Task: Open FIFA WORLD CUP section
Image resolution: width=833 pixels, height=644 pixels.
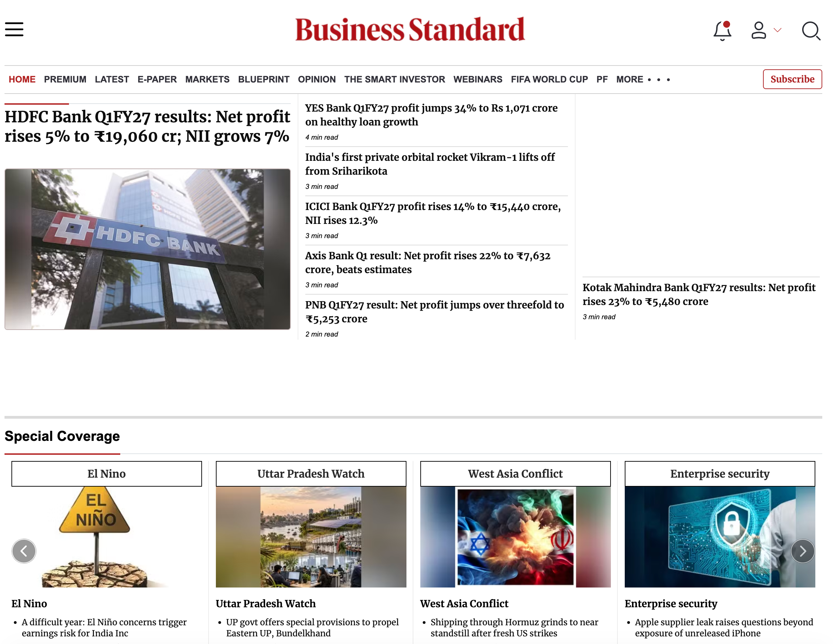Action: 549,79
